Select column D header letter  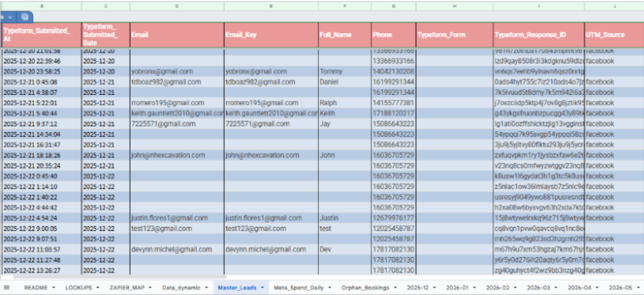tap(177, 6)
